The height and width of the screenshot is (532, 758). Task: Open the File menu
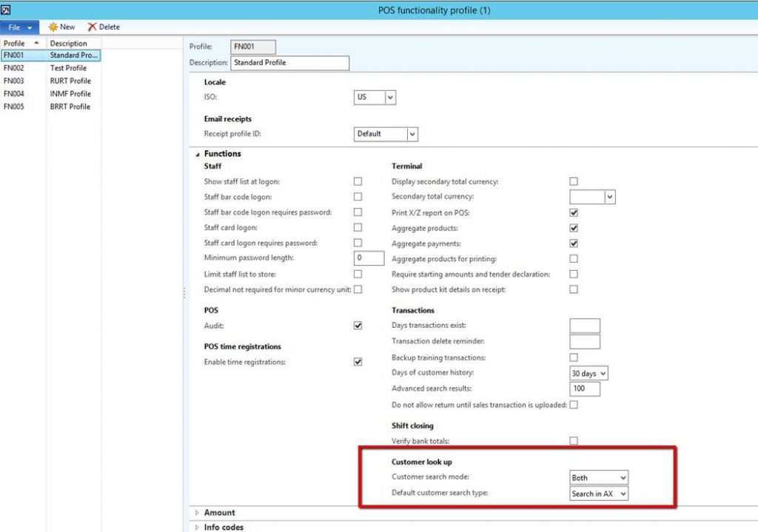point(15,27)
